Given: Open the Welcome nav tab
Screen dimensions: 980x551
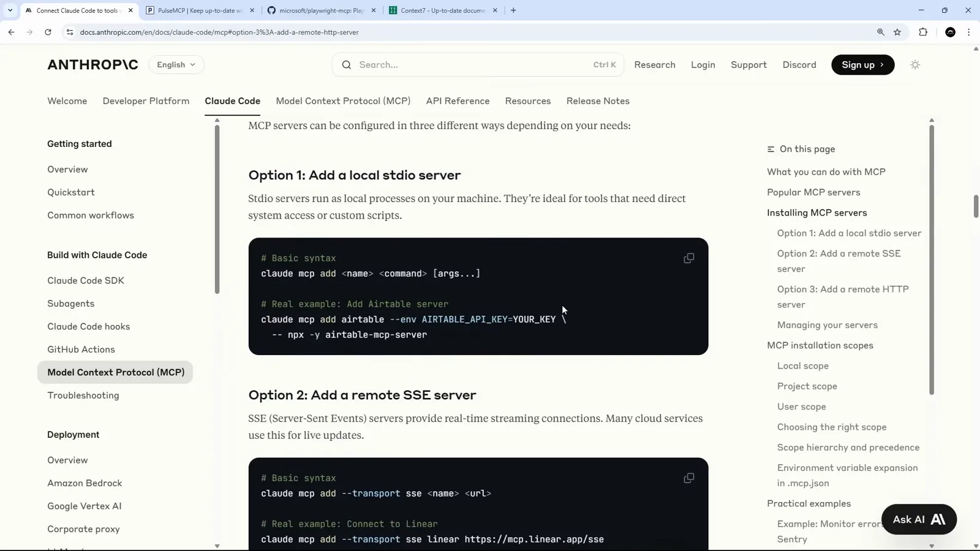Looking at the screenshot, I should 67,101.
